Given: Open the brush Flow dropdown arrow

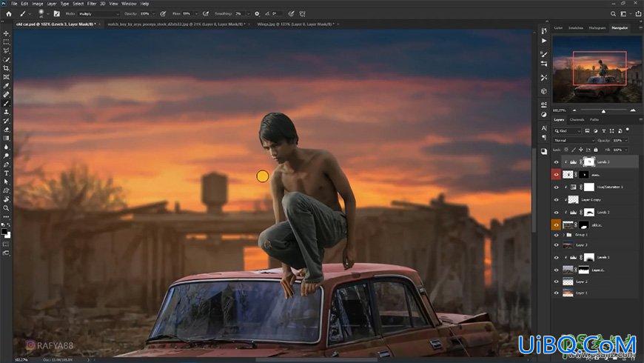Looking at the screenshot, I should [x=196, y=13].
